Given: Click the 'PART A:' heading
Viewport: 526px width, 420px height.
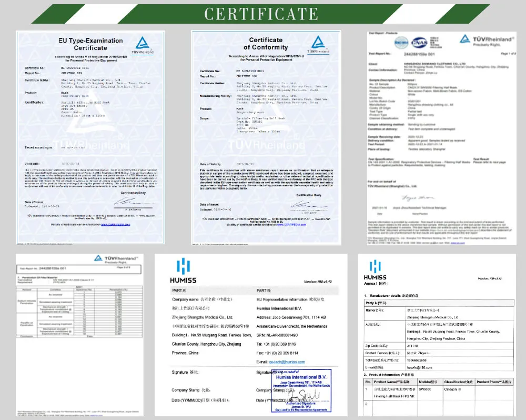Looking at the screenshot, I should coord(179,291).
